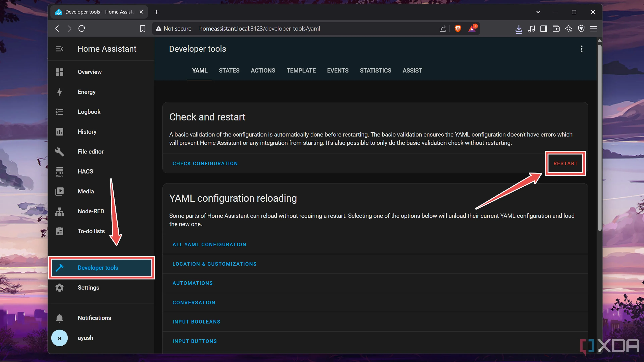Switch to the STATES tab
This screenshot has width=644, height=362.
[229, 70]
